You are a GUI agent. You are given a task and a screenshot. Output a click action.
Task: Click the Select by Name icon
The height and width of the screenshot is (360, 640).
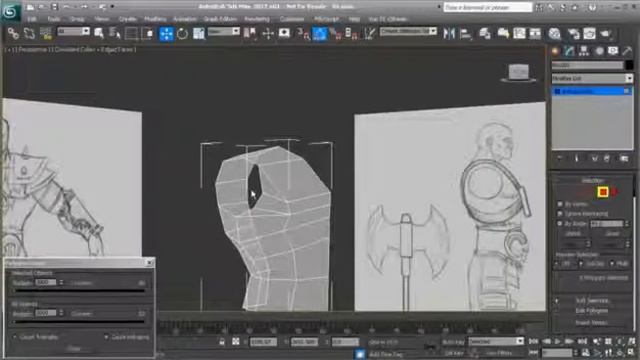coord(115,33)
